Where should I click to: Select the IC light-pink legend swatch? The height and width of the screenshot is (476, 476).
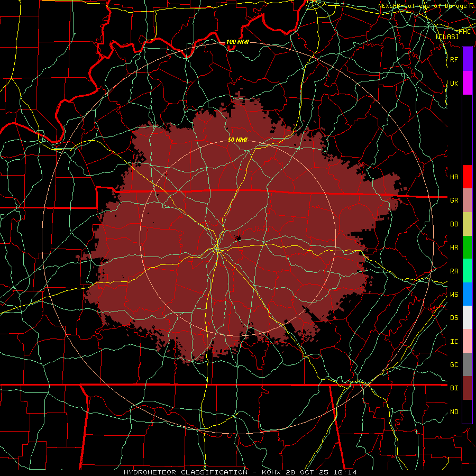[x=467, y=341]
